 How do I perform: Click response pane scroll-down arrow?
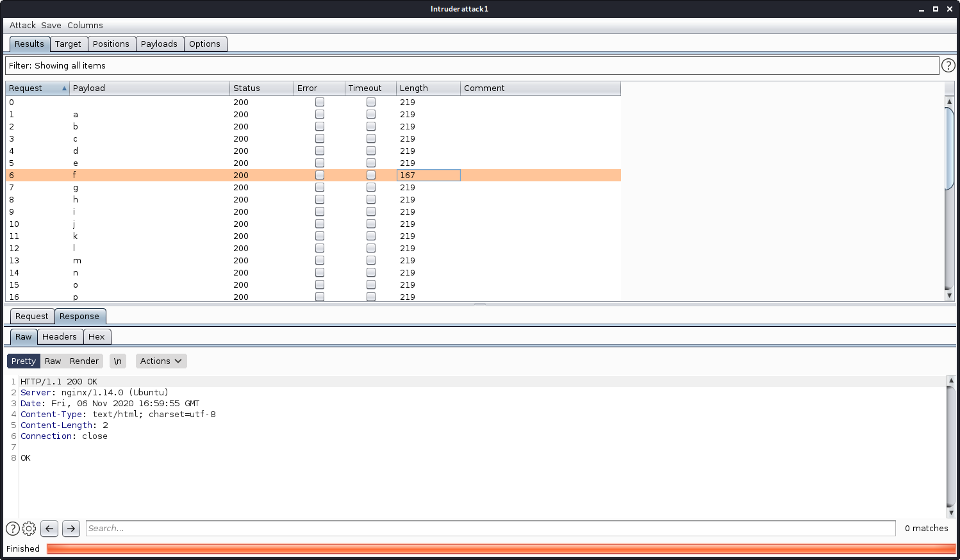coord(951,513)
